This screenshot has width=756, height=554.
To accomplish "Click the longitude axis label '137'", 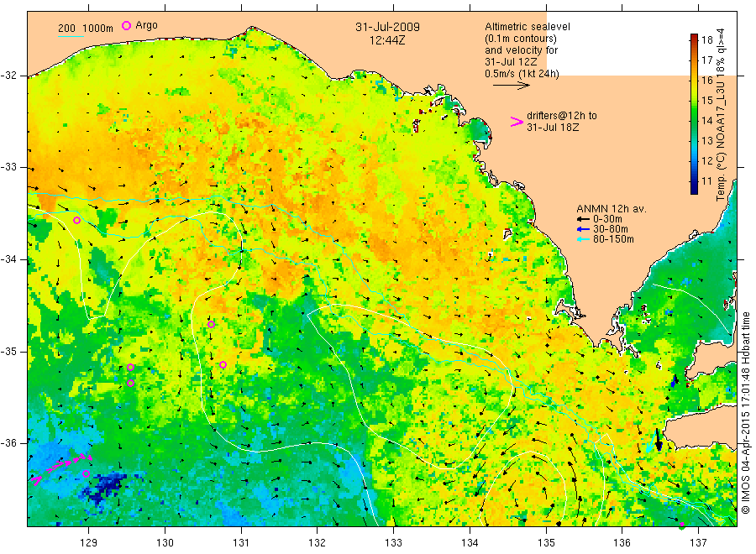I will 698,543.
